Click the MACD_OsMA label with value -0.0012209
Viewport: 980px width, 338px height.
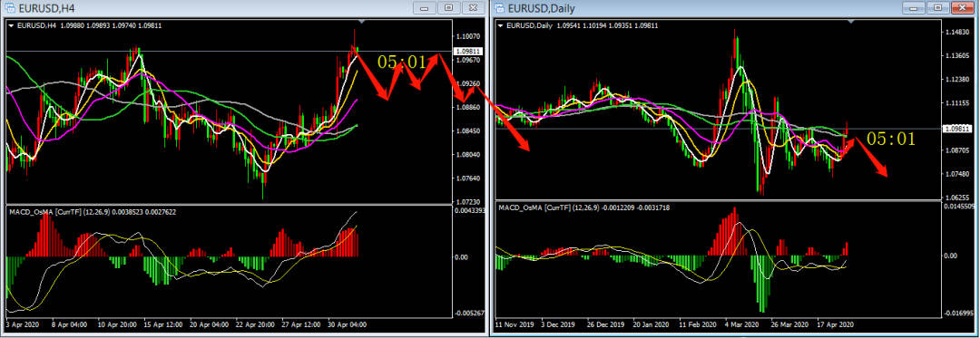(583, 207)
